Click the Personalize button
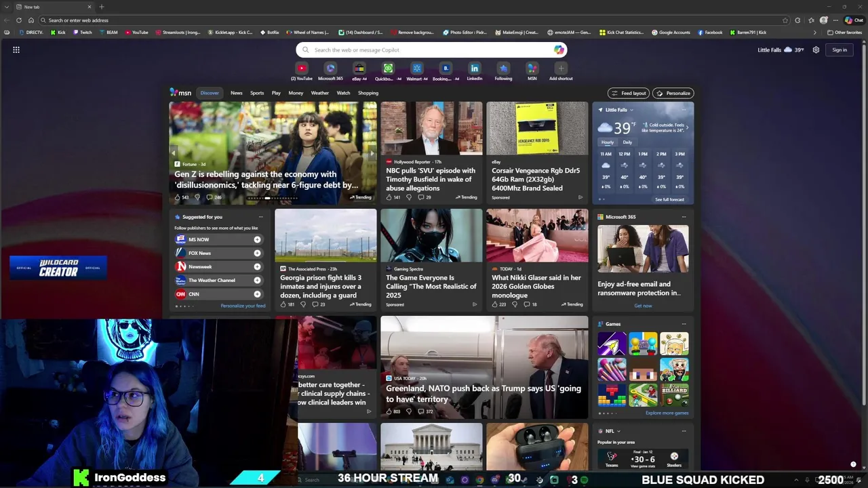The height and width of the screenshot is (488, 868). (x=673, y=93)
